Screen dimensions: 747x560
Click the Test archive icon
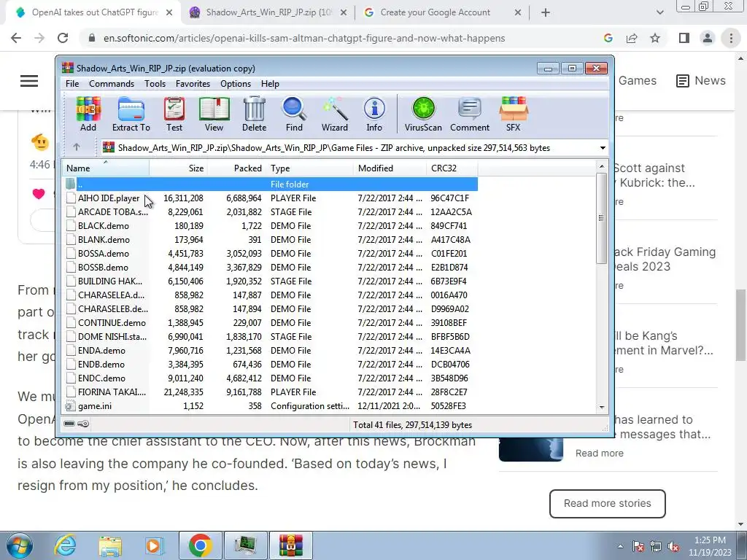click(174, 114)
